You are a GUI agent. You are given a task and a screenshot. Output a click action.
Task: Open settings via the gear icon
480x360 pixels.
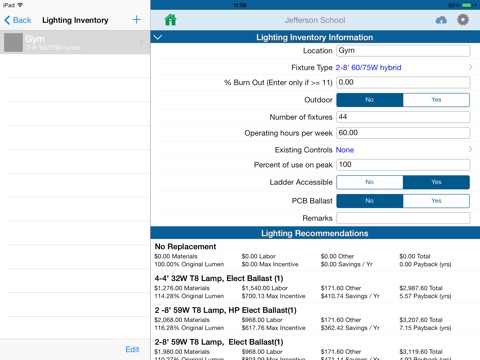(x=463, y=20)
